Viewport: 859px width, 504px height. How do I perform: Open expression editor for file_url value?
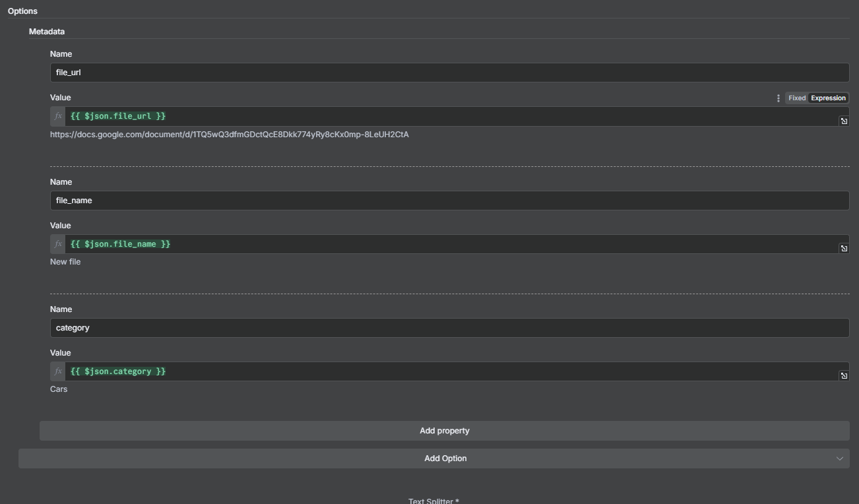(x=843, y=121)
